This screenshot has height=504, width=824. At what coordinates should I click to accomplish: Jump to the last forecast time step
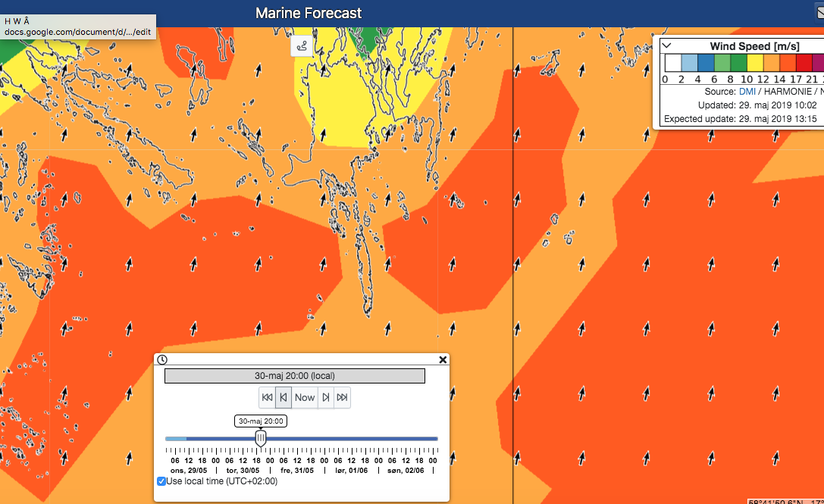[342, 397]
